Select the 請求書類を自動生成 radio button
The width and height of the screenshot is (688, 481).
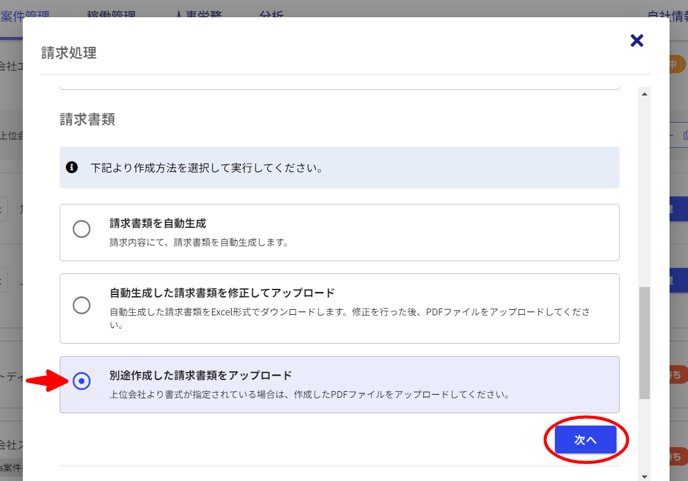pyautogui.click(x=82, y=229)
